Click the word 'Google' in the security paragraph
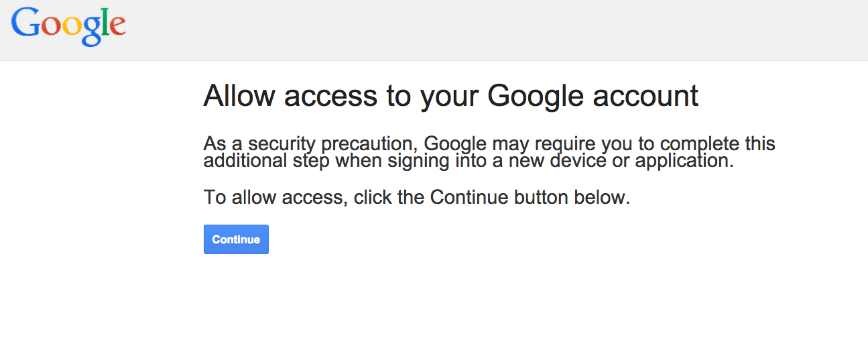 click(456, 144)
